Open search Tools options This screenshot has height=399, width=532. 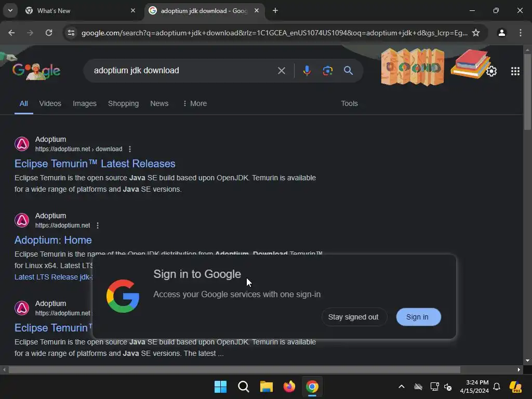(x=349, y=103)
